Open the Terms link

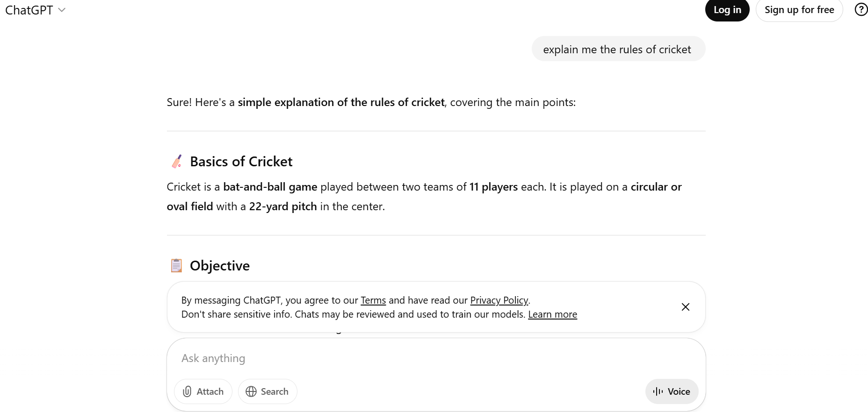pyautogui.click(x=373, y=300)
